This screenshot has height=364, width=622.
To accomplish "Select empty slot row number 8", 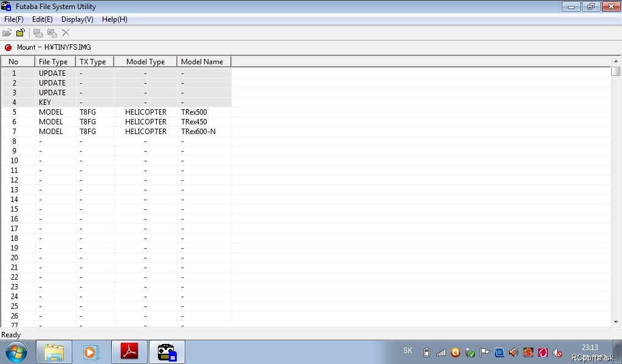I will [x=117, y=141].
